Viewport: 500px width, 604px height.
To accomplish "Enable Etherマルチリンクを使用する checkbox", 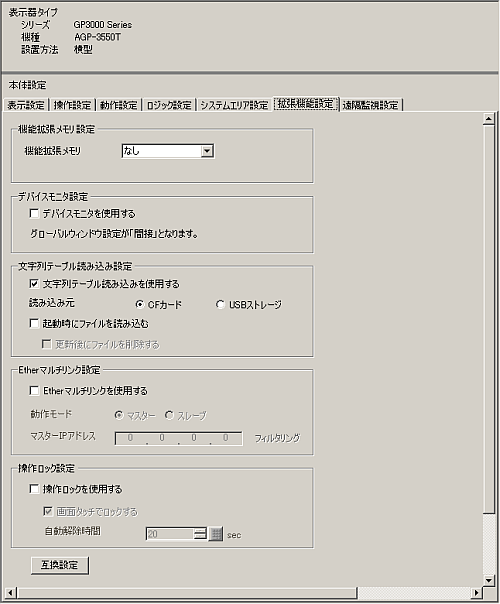I will (34, 391).
